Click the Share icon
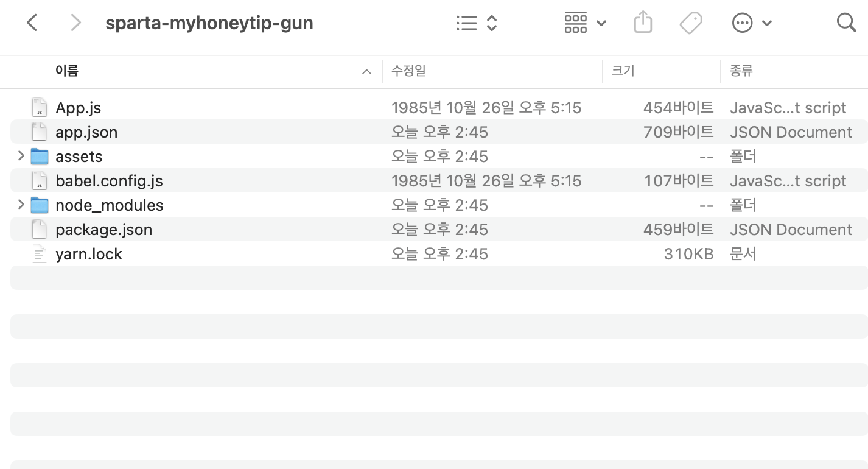This screenshot has height=469, width=868. (643, 23)
